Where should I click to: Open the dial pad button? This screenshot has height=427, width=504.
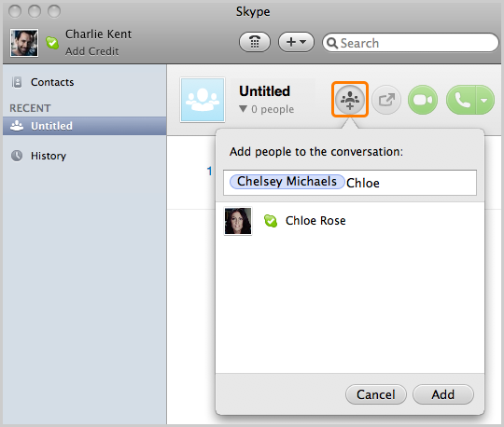tap(255, 42)
